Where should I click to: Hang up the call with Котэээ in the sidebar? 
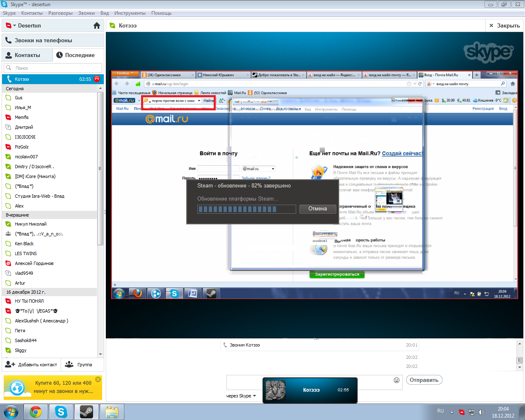pyautogui.click(x=97, y=79)
